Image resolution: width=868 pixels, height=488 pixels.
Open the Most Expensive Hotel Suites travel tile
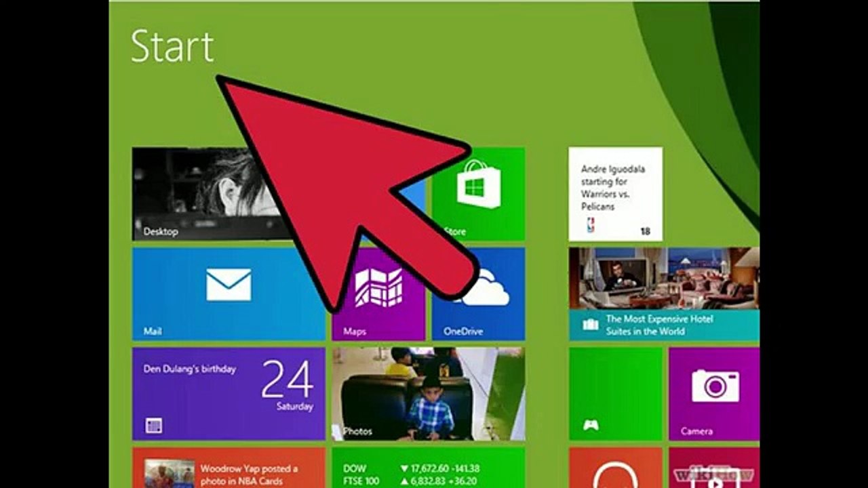[x=664, y=293]
